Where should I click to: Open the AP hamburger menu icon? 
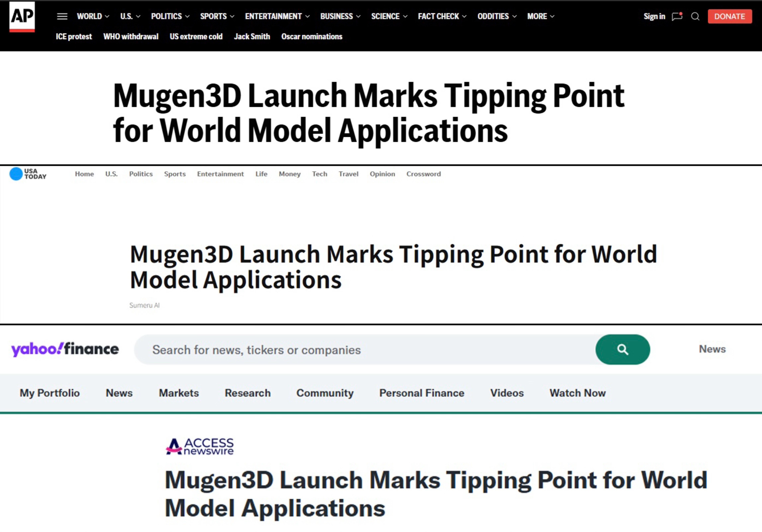click(62, 16)
